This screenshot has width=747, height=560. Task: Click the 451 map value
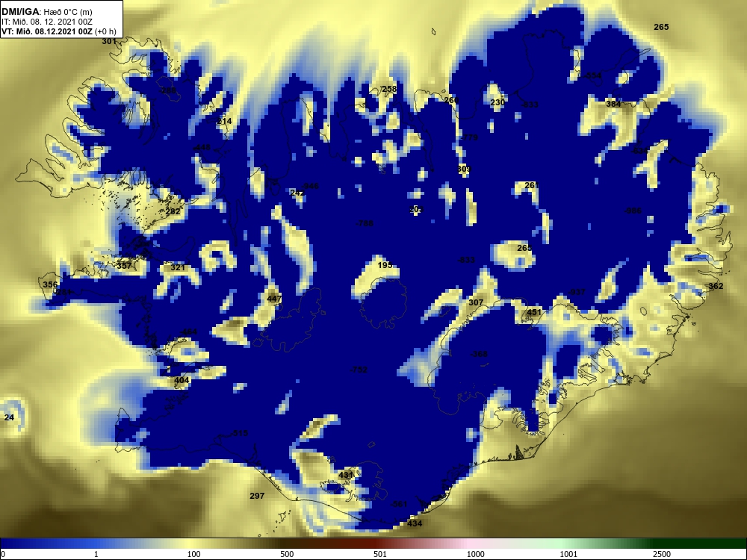coord(534,312)
